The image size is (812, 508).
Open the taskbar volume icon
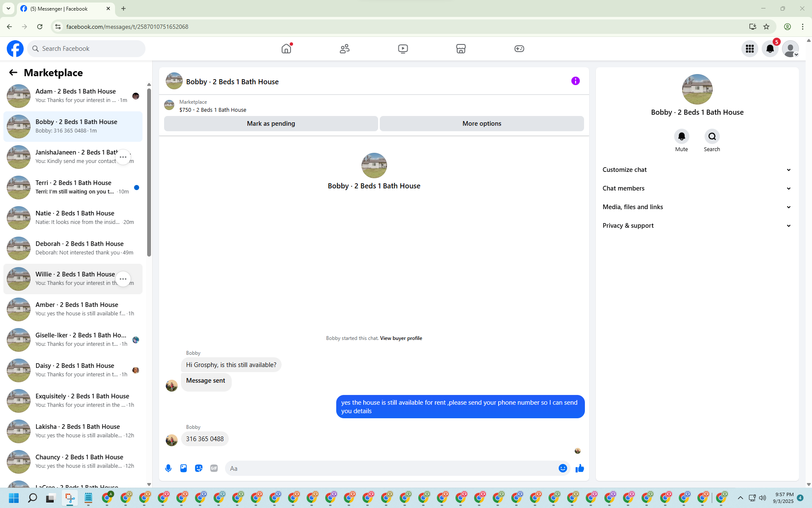pyautogui.click(x=763, y=498)
